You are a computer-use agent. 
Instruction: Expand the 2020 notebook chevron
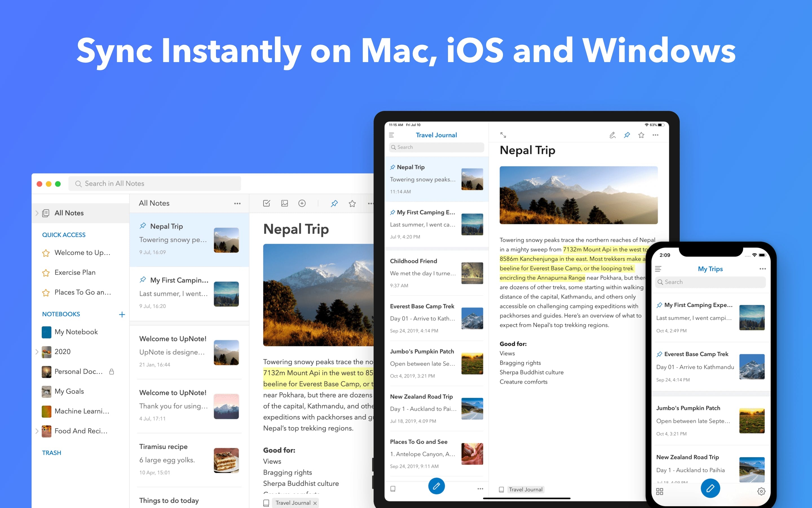[x=37, y=352]
